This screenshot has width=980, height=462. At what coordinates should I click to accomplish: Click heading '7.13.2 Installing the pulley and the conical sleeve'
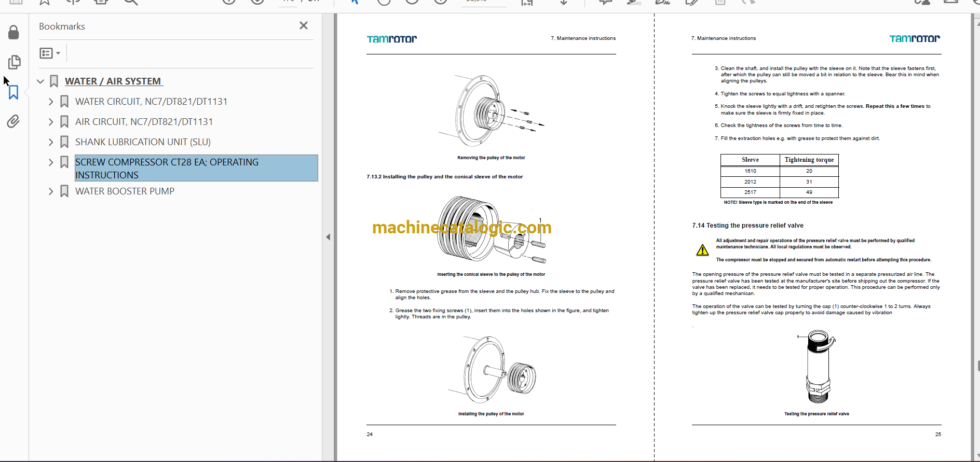tap(444, 177)
